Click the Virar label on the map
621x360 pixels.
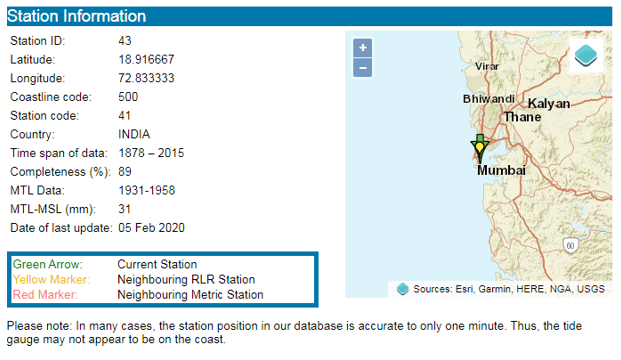point(487,67)
